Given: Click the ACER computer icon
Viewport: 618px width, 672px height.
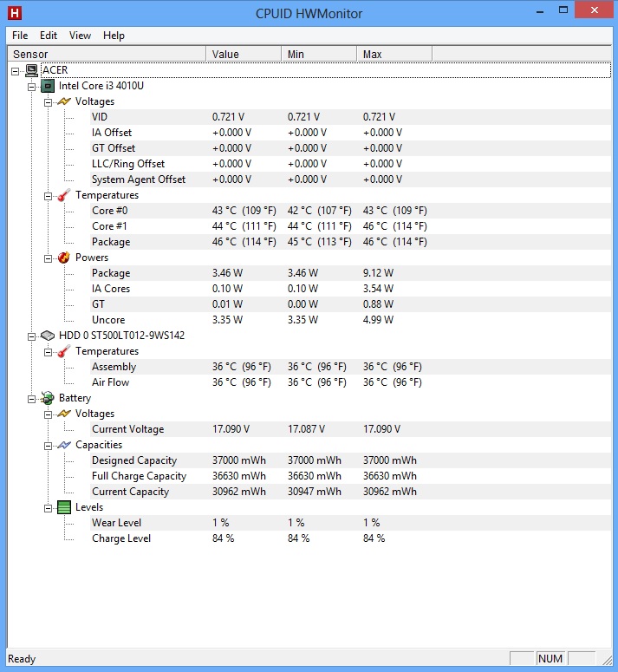Looking at the screenshot, I should [32, 70].
